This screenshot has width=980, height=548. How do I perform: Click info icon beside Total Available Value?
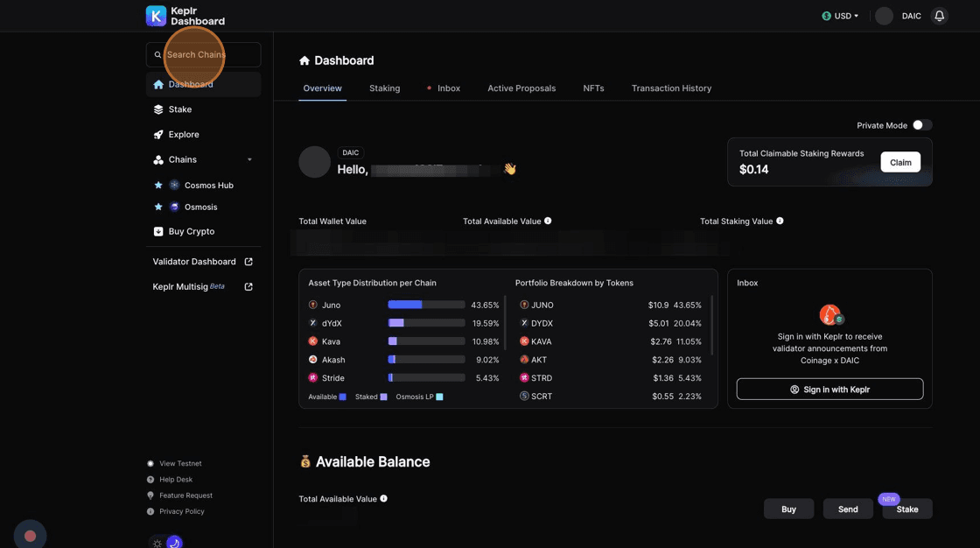548,221
